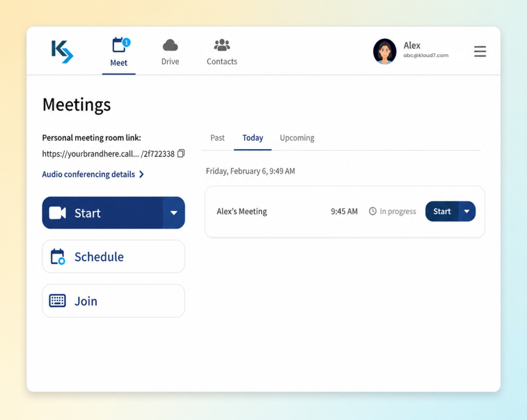
Task: Click the notification badge on Meet
Action: click(127, 42)
